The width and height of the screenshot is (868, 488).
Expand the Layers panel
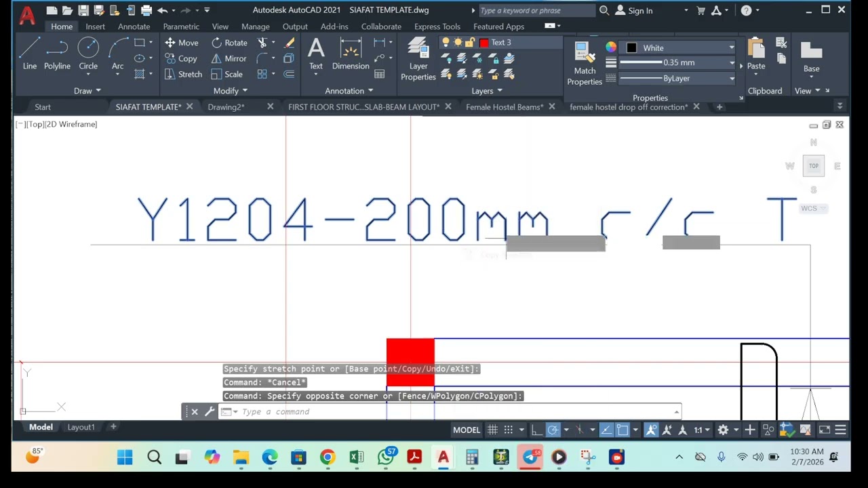487,91
